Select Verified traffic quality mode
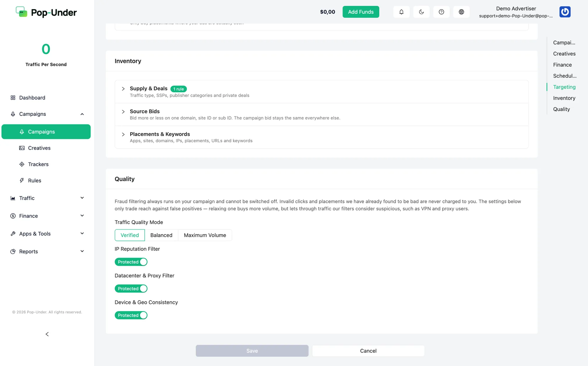 pos(130,235)
